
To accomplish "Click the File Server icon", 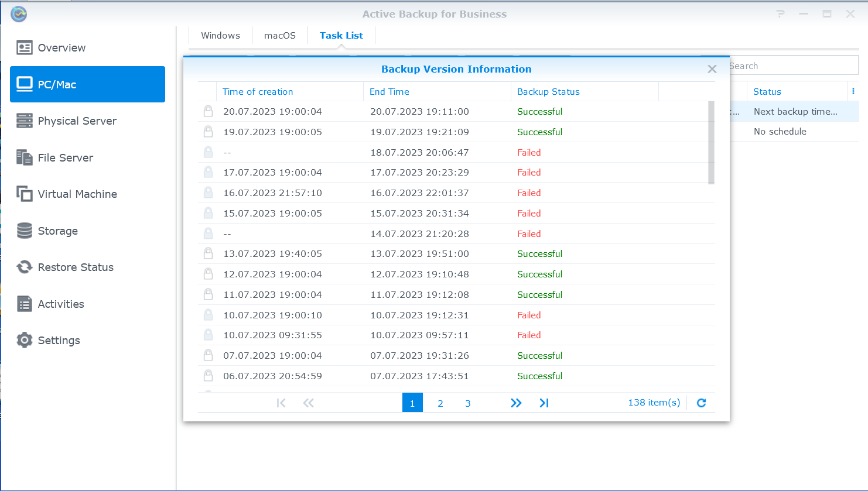I will pyautogui.click(x=25, y=157).
